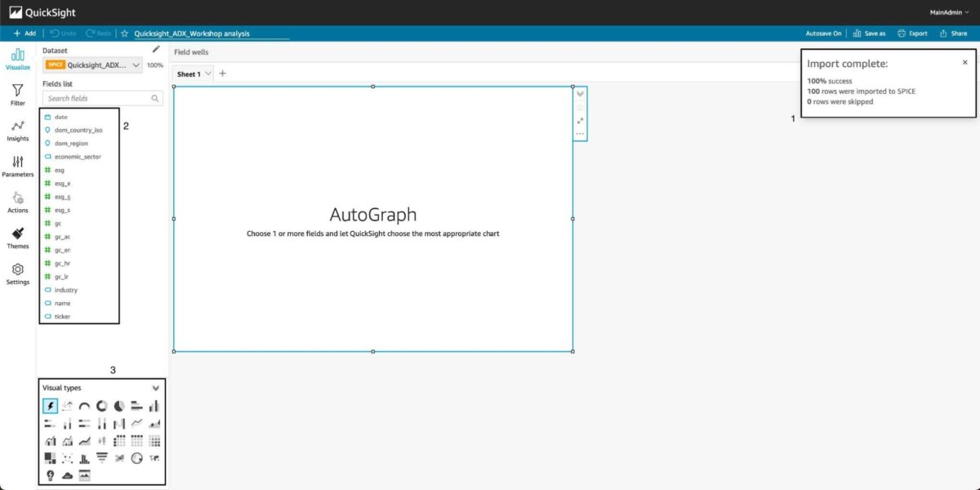
Task: Click the Search fields input box
Action: (98, 98)
